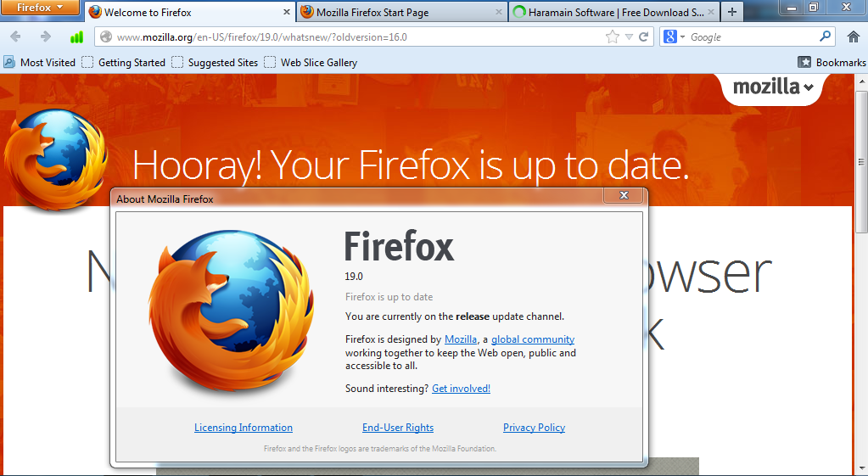The image size is (868, 476).
Task: Open the search engine selector dropdown
Action: click(x=674, y=37)
